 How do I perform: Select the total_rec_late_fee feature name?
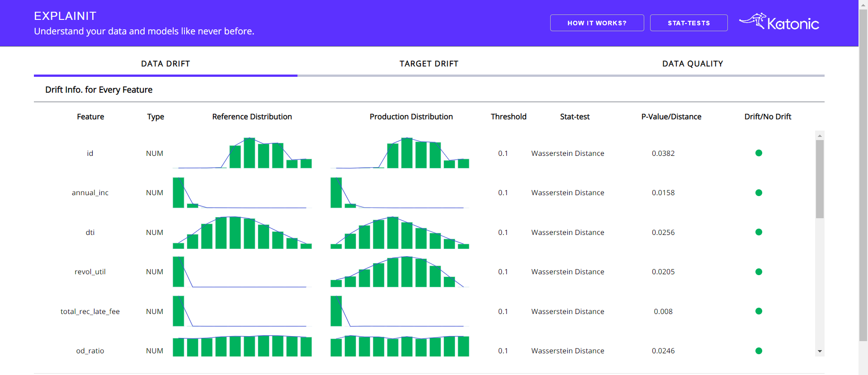point(90,311)
